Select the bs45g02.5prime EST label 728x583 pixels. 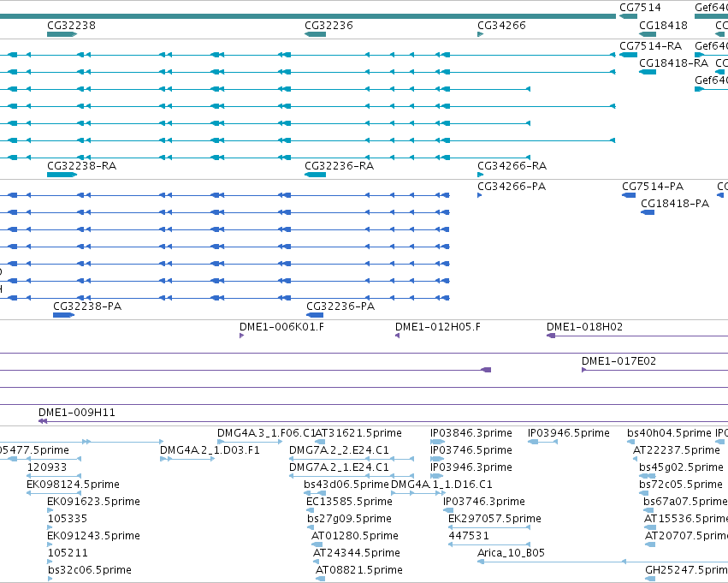(681, 467)
